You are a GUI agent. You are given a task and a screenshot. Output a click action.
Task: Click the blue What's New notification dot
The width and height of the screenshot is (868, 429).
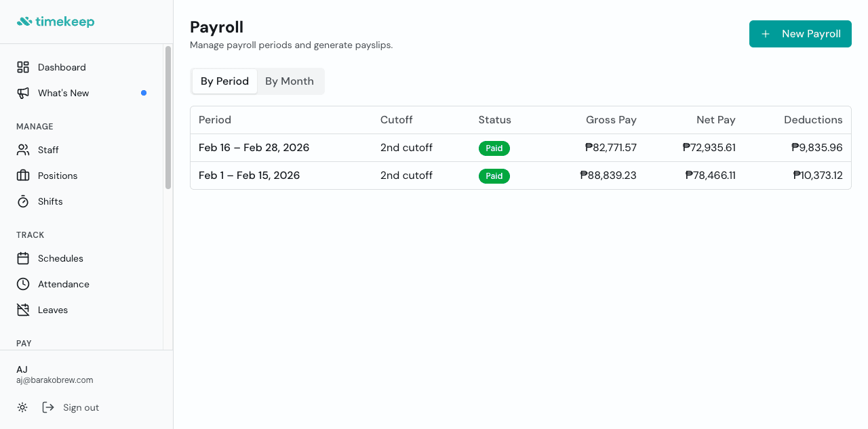(x=144, y=93)
